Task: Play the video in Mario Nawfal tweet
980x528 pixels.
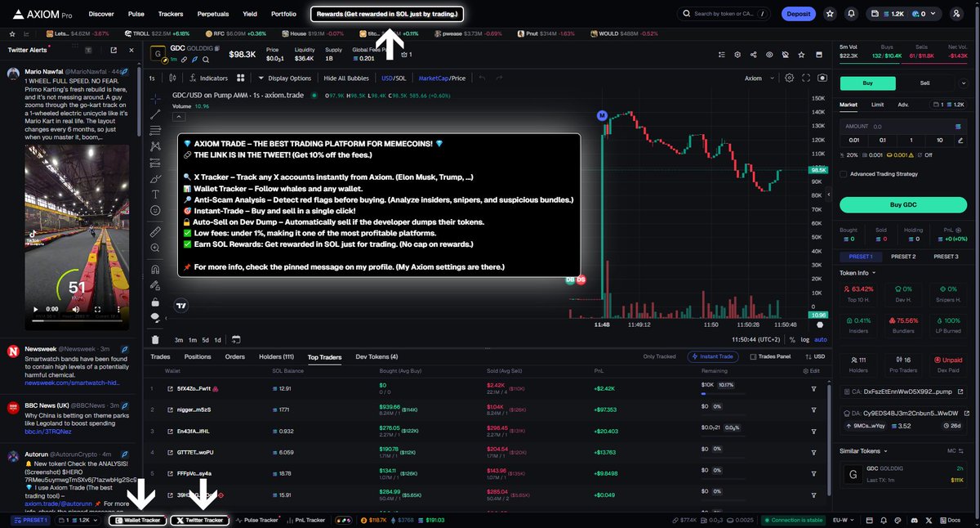Action: (34, 310)
